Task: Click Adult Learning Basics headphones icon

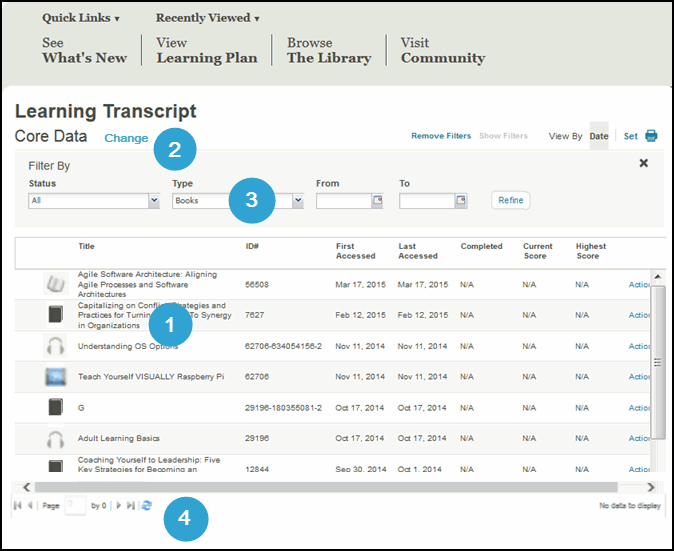Action: tap(55, 439)
